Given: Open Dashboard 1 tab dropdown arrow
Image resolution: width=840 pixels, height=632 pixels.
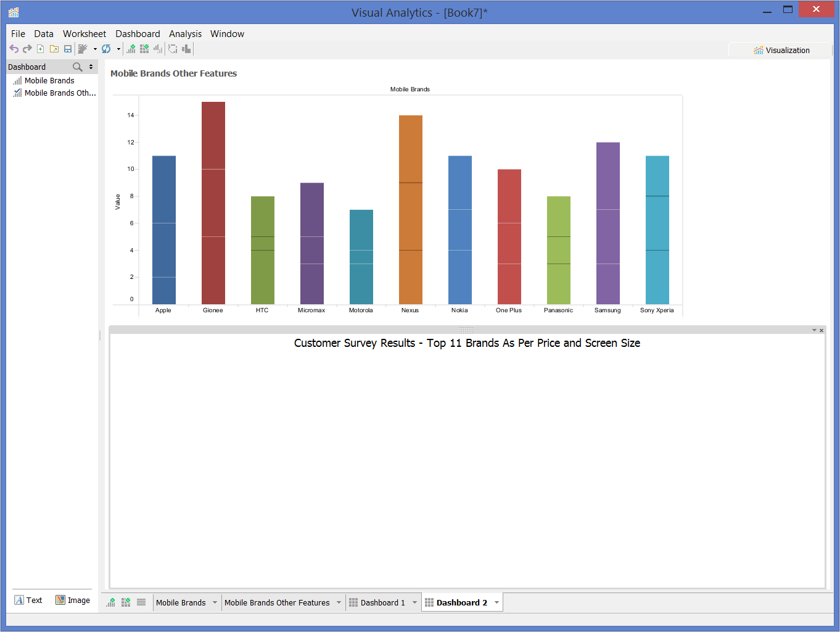Looking at the screenshot, I should click(414, 603).
